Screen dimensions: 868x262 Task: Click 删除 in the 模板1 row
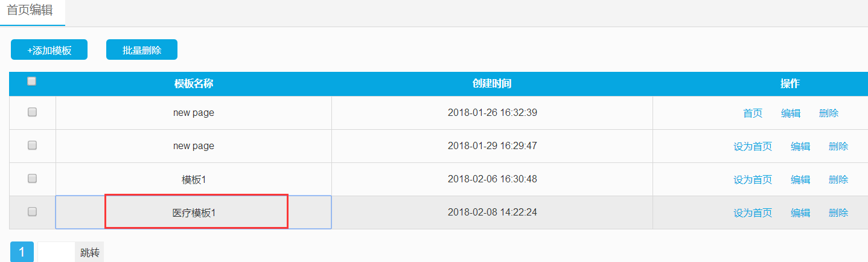838,179
